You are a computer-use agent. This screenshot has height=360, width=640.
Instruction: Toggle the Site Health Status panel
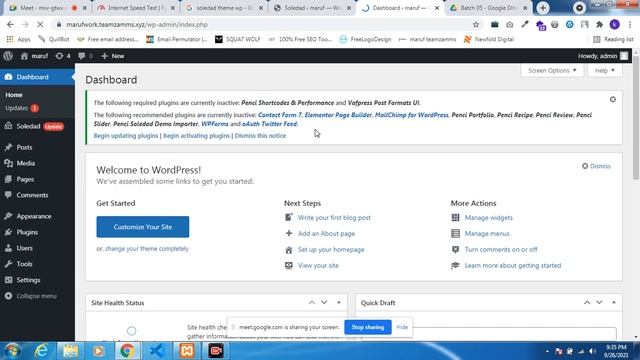[x=339, y=302]
